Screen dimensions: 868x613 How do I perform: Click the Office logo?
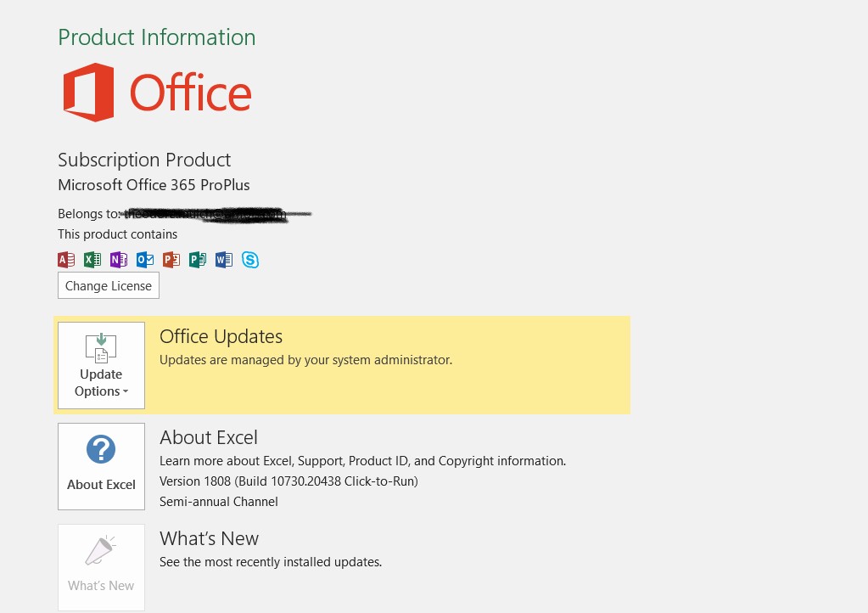pyautogui.click(x=157, y=93)
